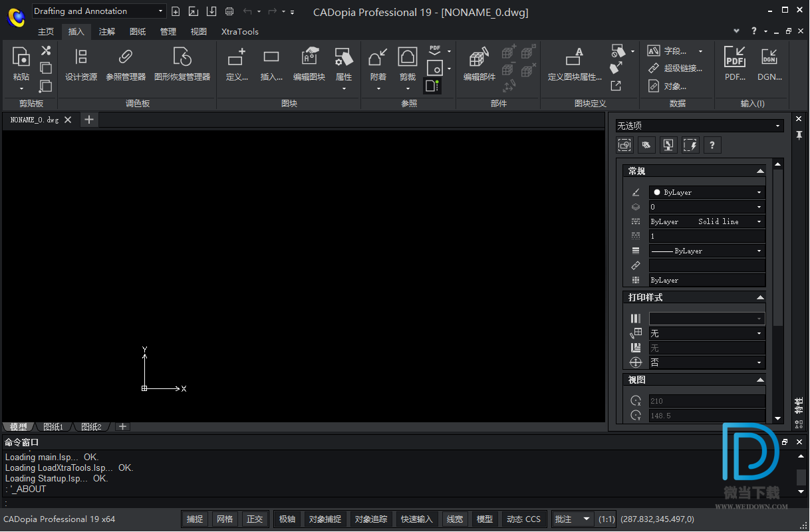The height and width of the screenshot is (532, 810).
Task: Toggle Quick Input (快速输入)
Action: coord(417,519)
